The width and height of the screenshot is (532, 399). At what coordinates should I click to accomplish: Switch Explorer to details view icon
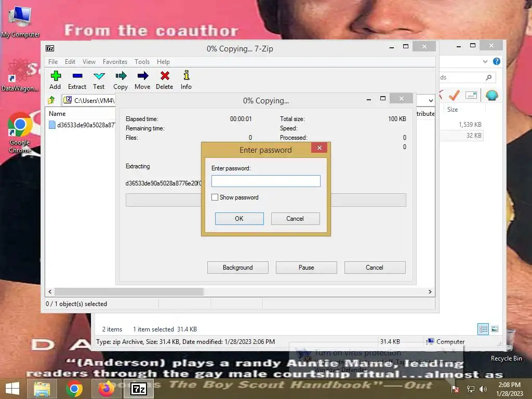click(x=483, y=329)
